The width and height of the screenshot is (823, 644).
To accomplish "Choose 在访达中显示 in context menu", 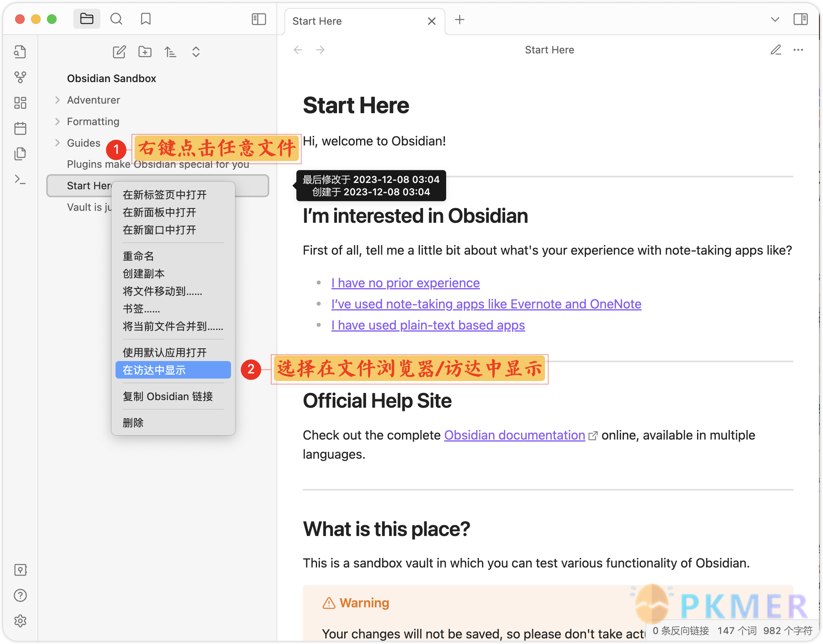I will (x=173, y=370).
